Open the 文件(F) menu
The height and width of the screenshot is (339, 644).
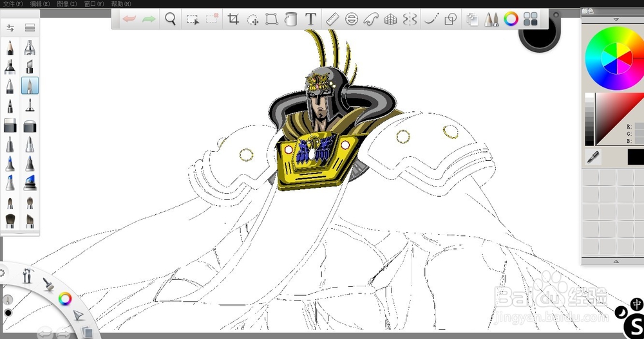13,4
